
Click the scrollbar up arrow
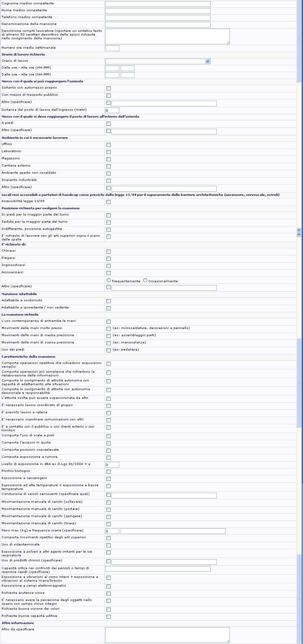pyautogui.click(x=299, y=234)
